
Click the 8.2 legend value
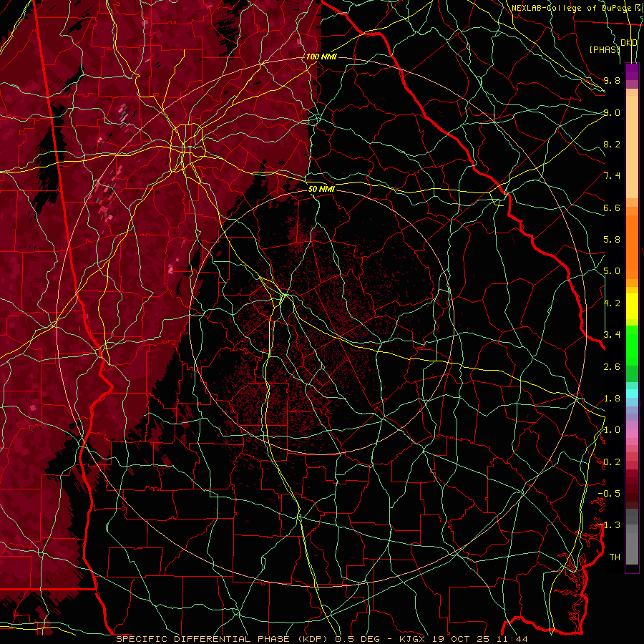coord(612,144)
